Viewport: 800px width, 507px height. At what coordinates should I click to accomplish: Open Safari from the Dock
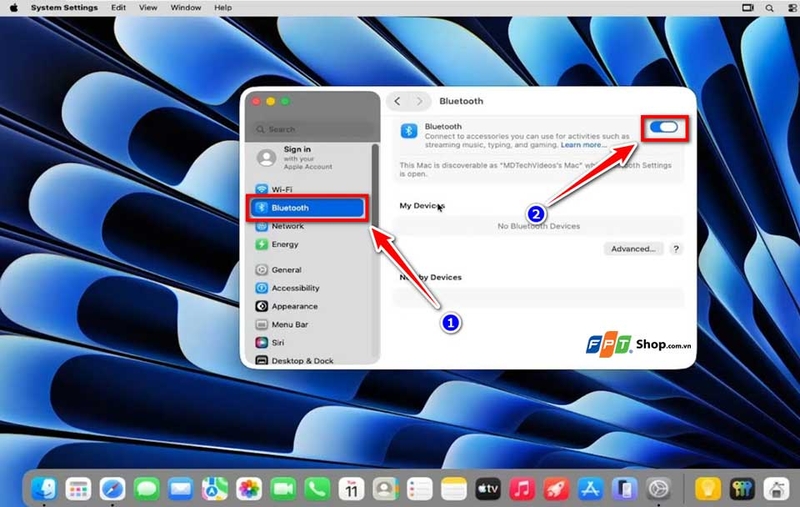click(x=112, y=489)
